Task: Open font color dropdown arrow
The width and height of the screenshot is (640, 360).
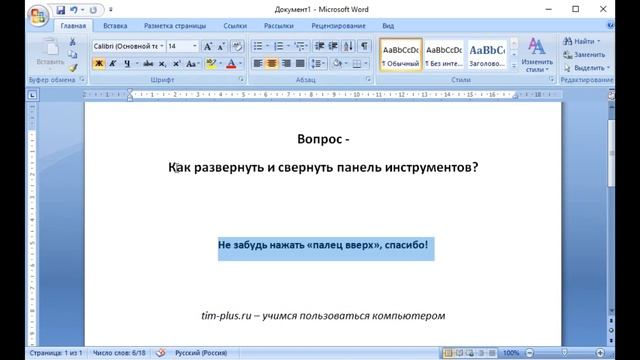Action: (240, 63)
